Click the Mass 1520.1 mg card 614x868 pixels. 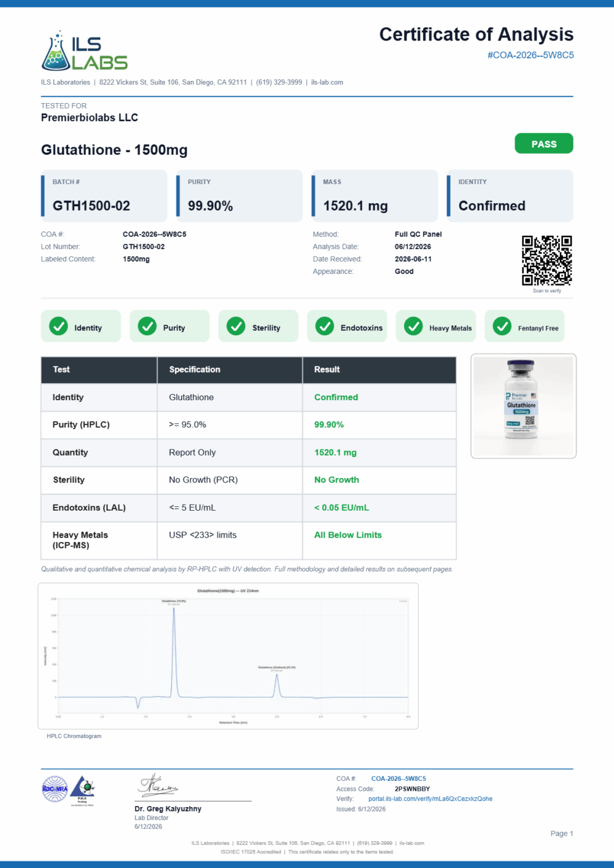[375, 196]
